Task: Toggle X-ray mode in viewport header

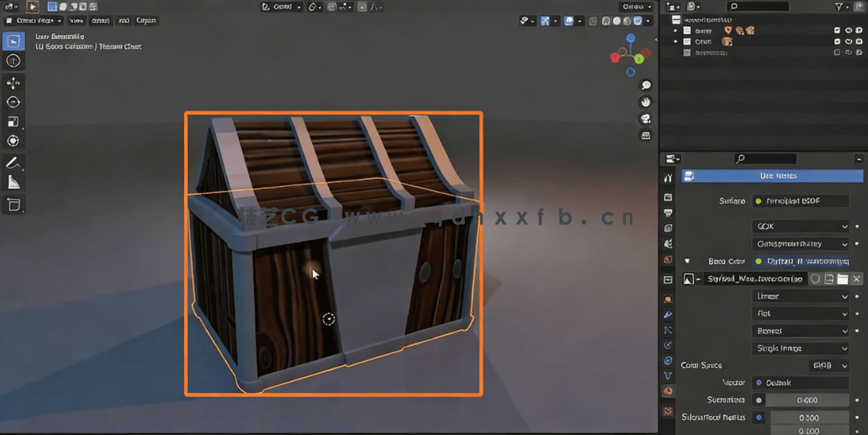Action: (593, 21)
